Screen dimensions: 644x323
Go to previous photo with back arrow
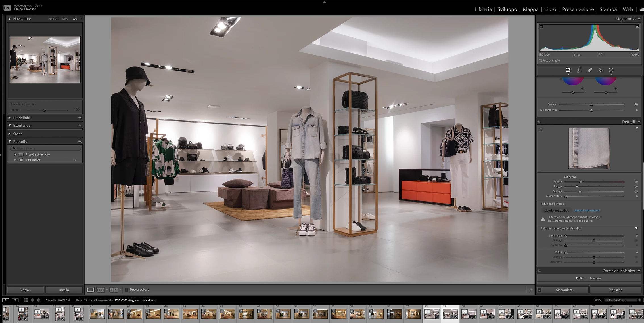tap(32, 300)
